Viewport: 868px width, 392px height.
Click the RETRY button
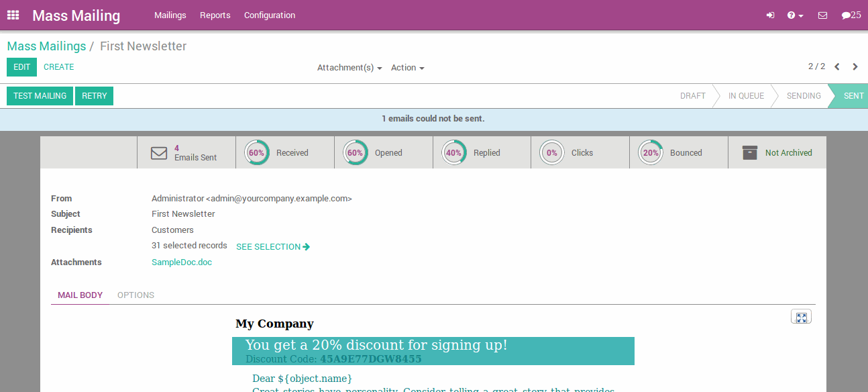[94, 95]
